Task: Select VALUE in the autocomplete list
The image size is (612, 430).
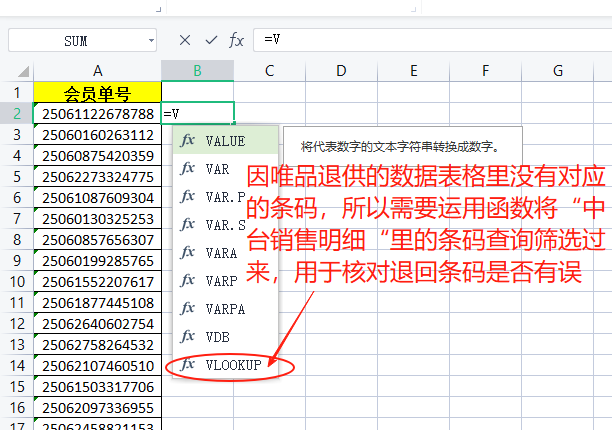Action: (225, 141)
